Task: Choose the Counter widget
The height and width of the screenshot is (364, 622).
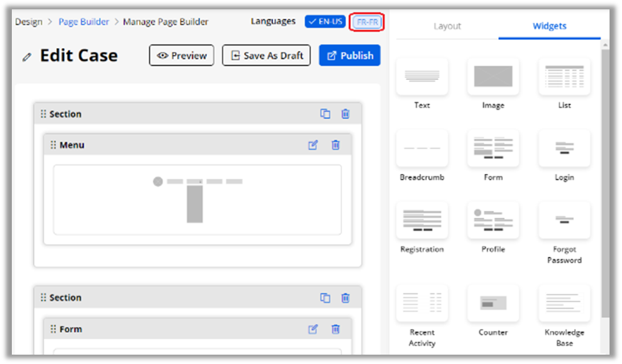Action: (493, 304)
